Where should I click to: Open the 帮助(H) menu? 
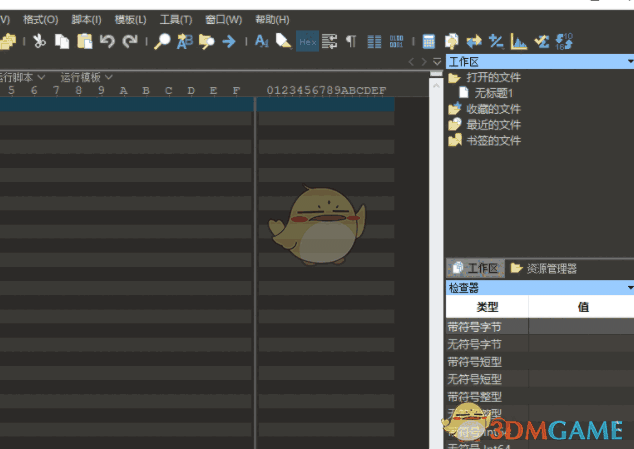[272, 19]
